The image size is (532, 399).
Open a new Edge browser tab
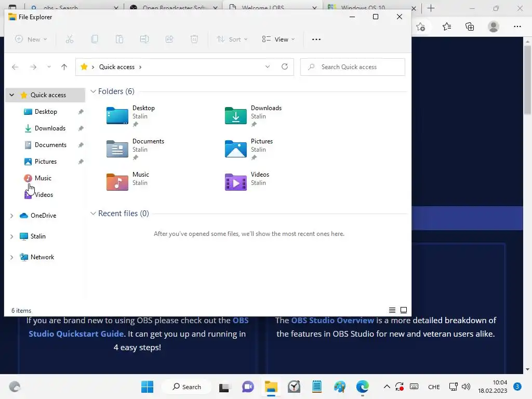(431, 8)
